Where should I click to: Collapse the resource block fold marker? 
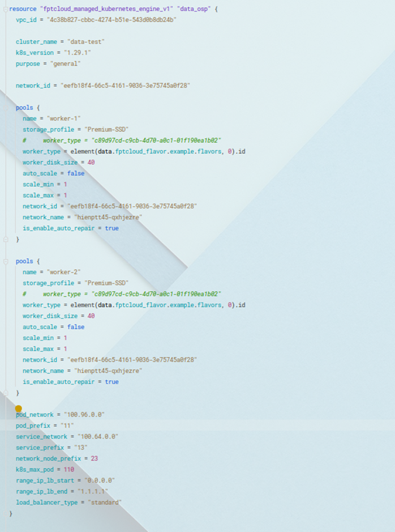(x=5, y=9)
